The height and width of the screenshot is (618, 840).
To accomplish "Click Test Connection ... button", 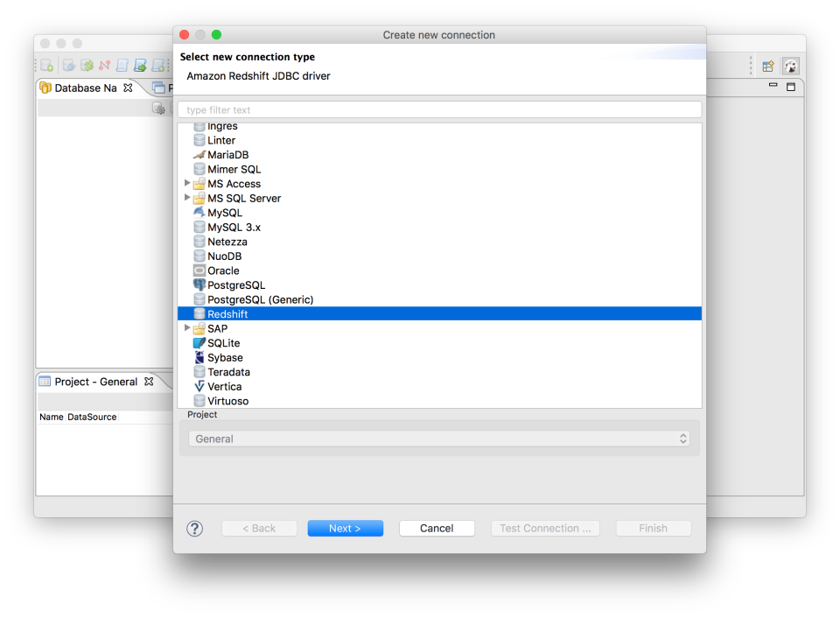I will coord(545,528).
